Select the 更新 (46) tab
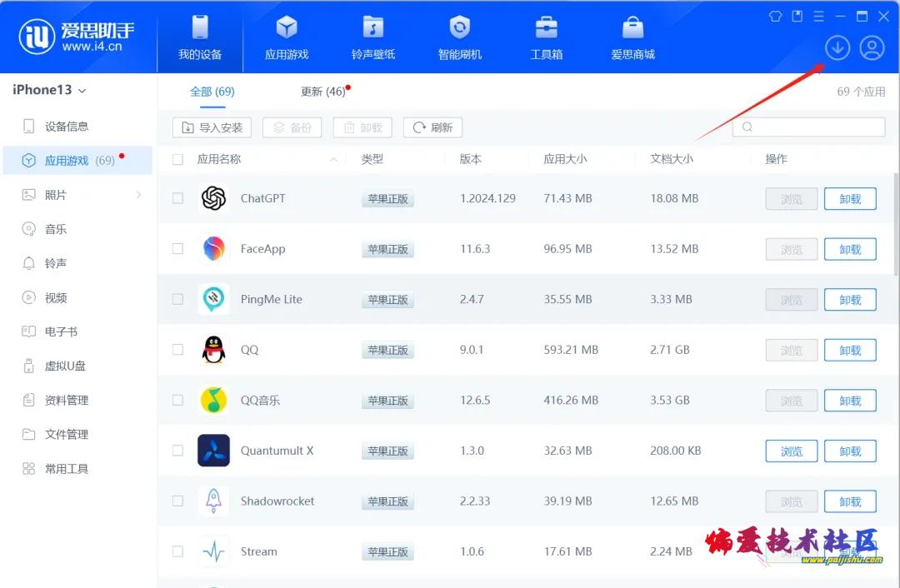This screenshot has width=900, height=588. [323, 92]
